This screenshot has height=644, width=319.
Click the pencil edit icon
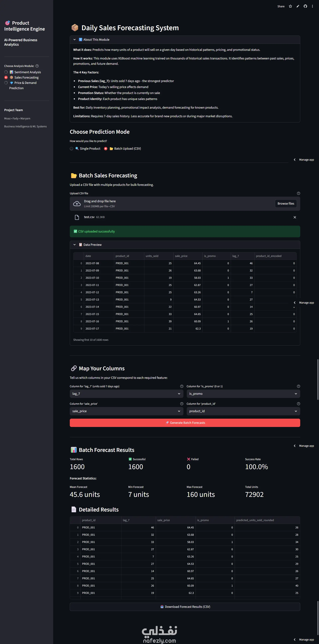[298, 6]
